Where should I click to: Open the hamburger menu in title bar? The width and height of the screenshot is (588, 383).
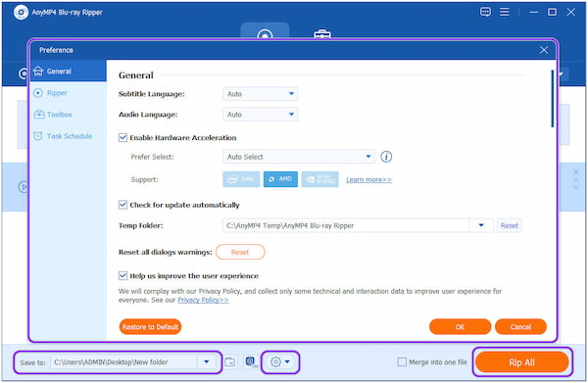(505, 12)
